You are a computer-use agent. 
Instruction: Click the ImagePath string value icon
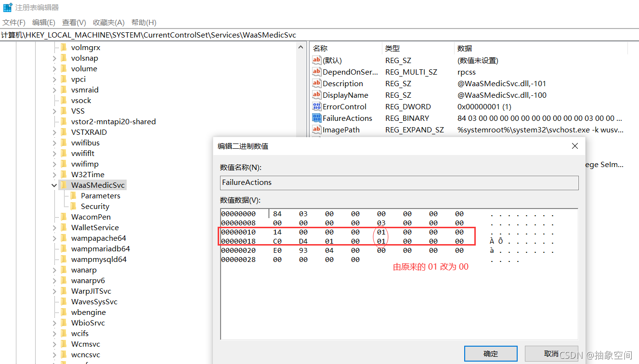pos(316,130)
